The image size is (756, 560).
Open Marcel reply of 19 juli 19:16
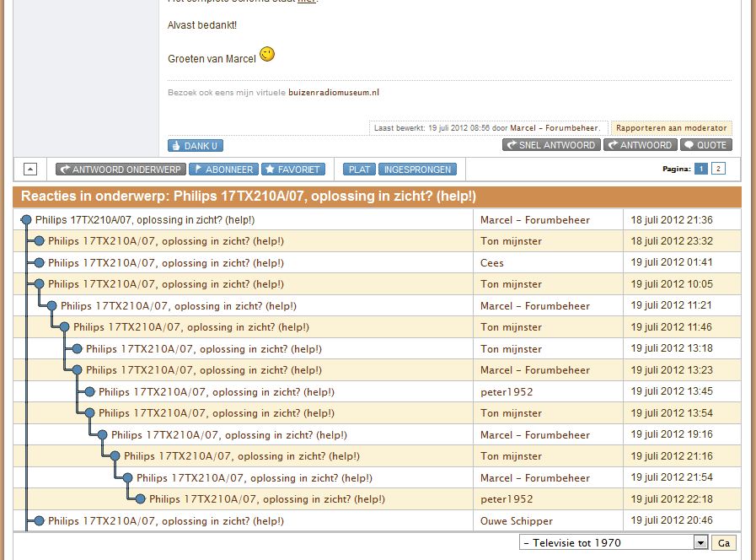(229, 434)
